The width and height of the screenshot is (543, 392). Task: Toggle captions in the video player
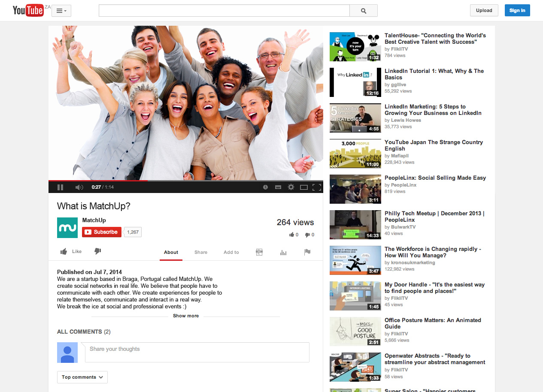click(278, 187)
